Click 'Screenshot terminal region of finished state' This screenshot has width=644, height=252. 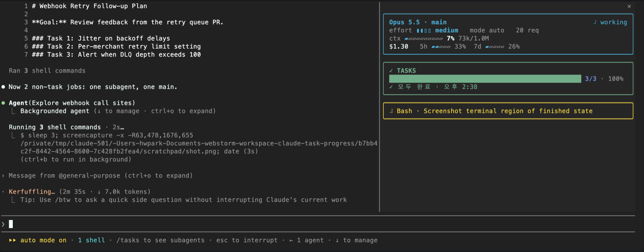click(x=508, y=111)
